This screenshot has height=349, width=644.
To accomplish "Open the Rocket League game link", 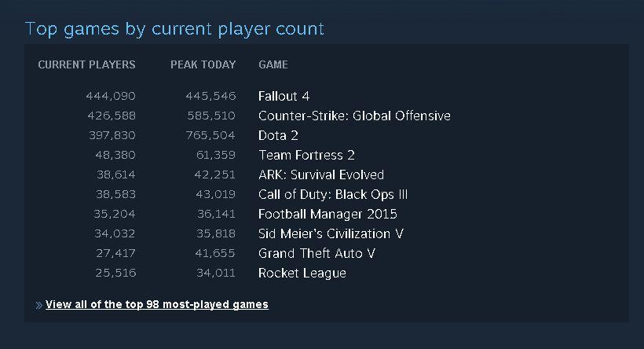I will point(302,273).
